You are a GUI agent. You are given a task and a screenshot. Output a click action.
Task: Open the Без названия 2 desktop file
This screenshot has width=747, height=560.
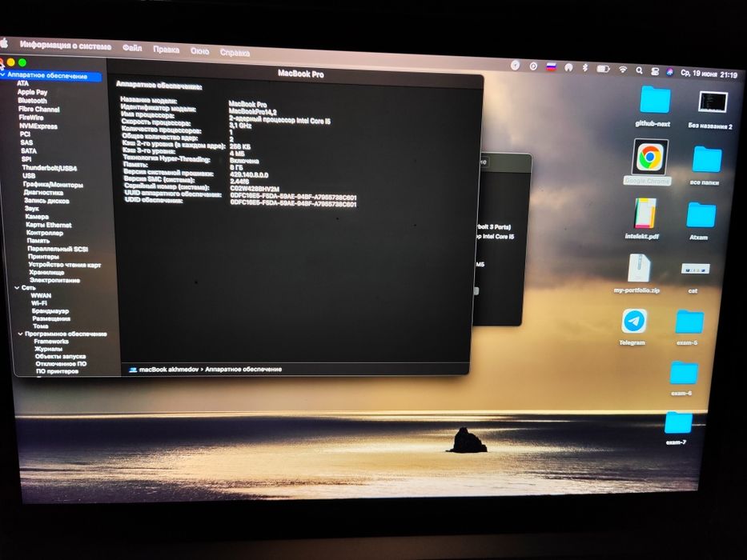pyautogui.click(x=713, y=102)
